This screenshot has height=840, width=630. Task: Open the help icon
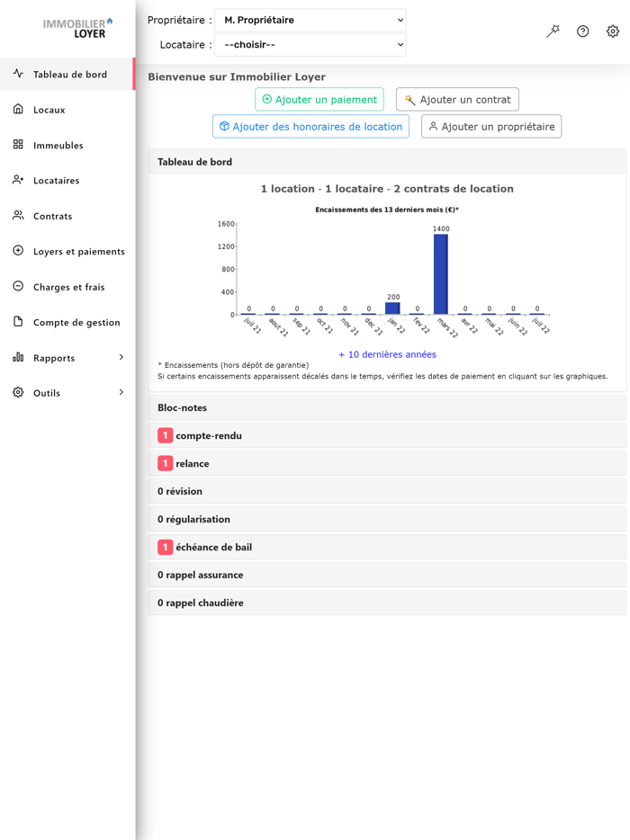582,31
